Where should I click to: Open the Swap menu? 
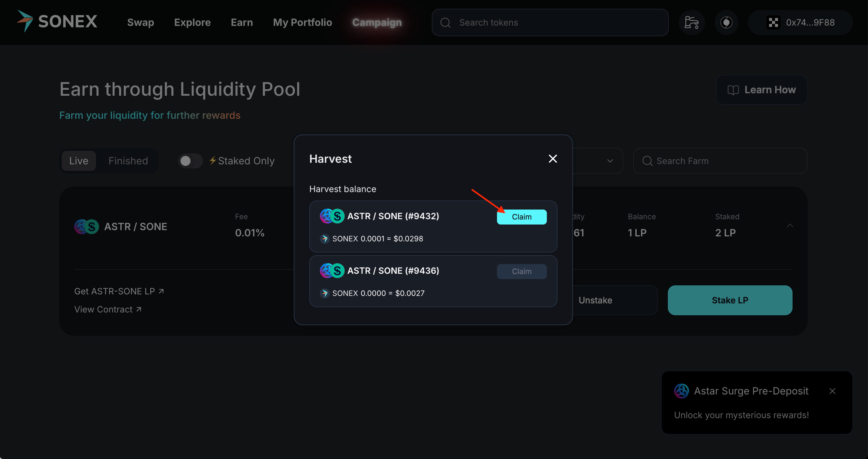[x=141, y=23]
